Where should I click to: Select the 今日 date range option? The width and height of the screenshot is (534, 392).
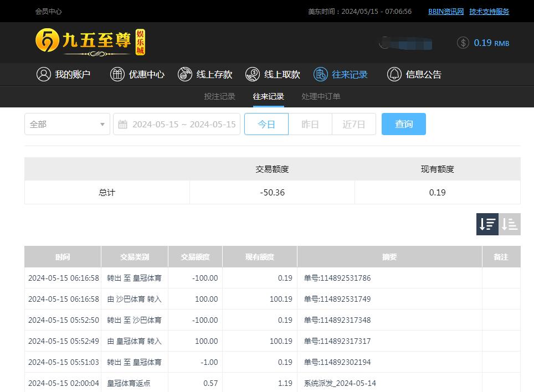click(266, 124)
